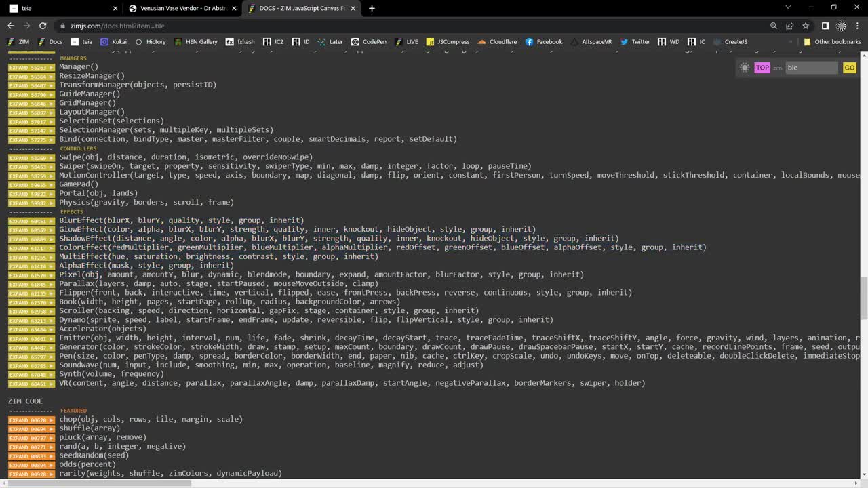Open the teia bookmark
Viewport: 868px width, 488px height.
click(81, 41)
